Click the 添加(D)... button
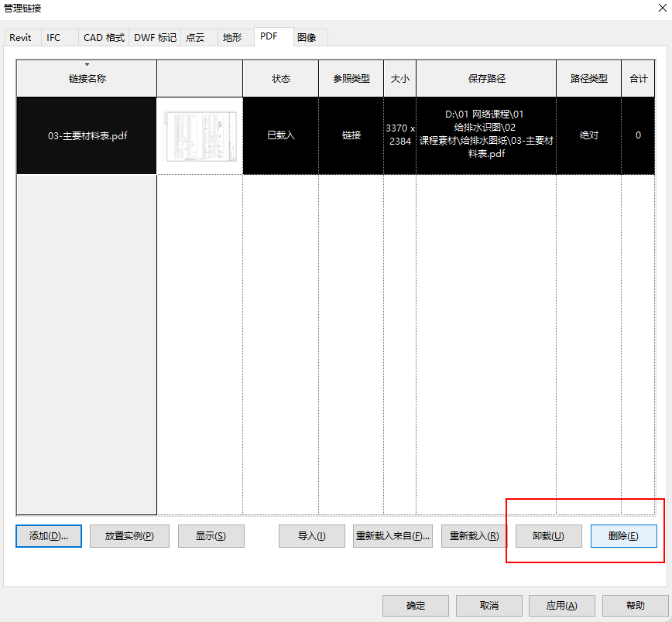The height and width of the screenshot is (622, 672). point(49,536)
